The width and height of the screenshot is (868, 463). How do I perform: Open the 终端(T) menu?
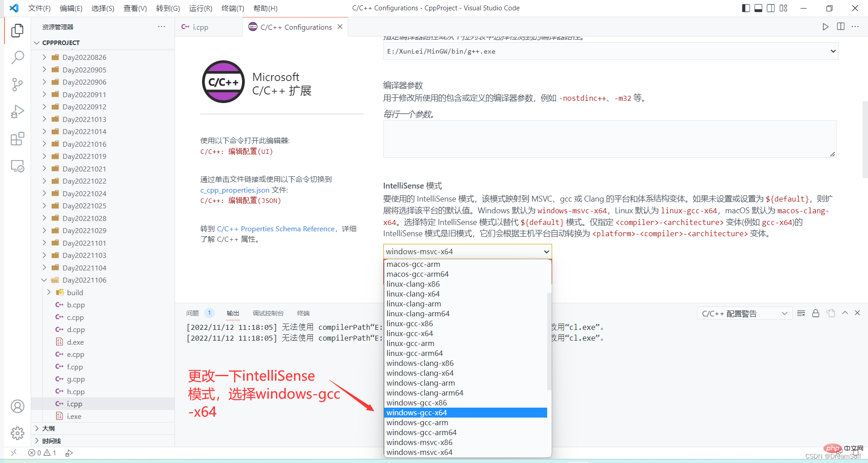(233, 8)
